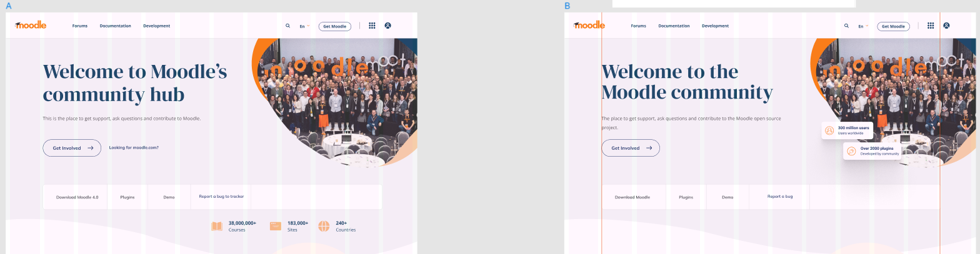Select the Demo tab in frame A
The image size is (980, 254).
(169, 197)
